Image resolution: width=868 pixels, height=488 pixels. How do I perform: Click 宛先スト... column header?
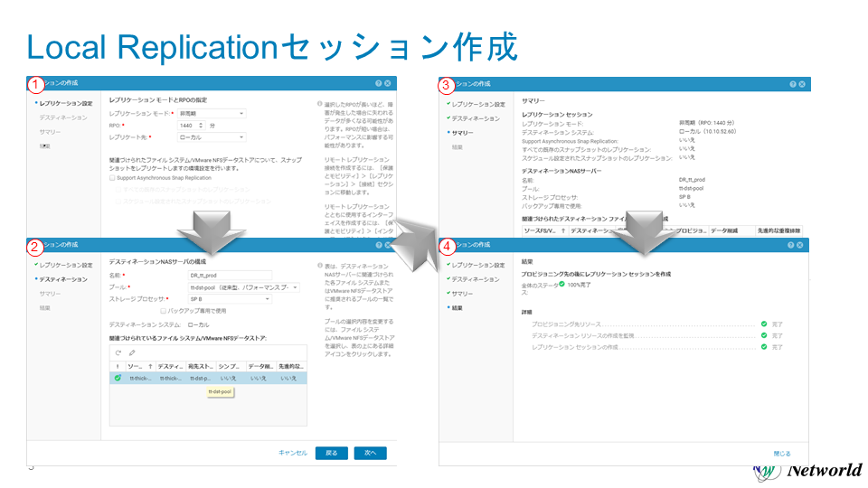click(201, 366)
